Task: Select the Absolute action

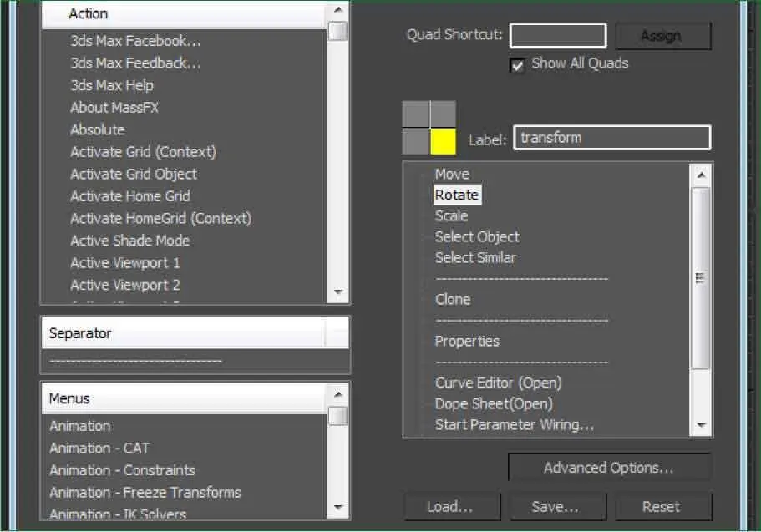Action: tap(98, 129)
